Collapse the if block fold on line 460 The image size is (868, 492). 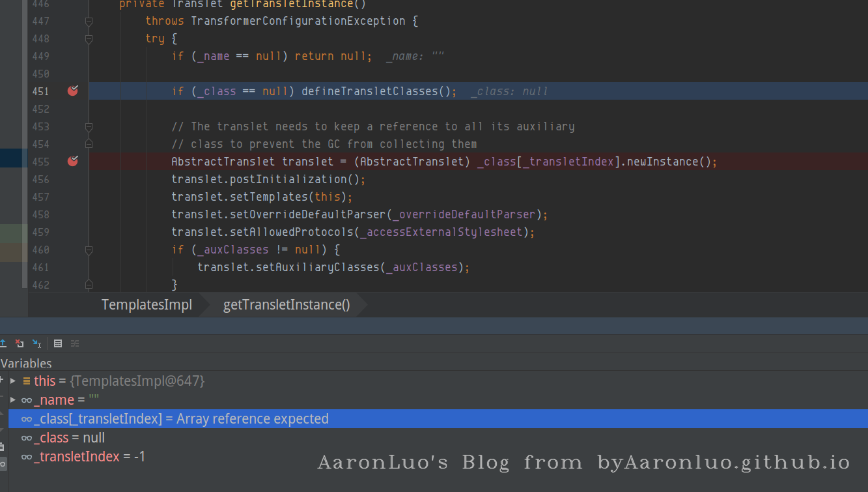click(x=89, y=250)
